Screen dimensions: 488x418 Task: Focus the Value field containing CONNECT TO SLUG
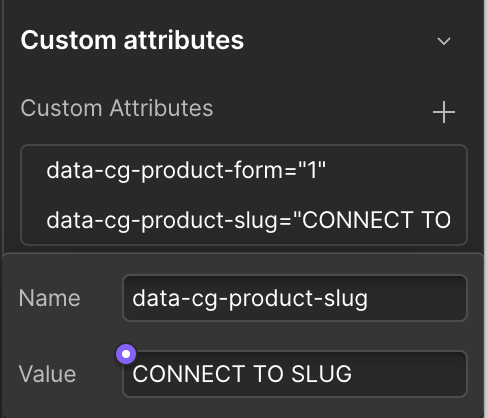coord(295,374)
